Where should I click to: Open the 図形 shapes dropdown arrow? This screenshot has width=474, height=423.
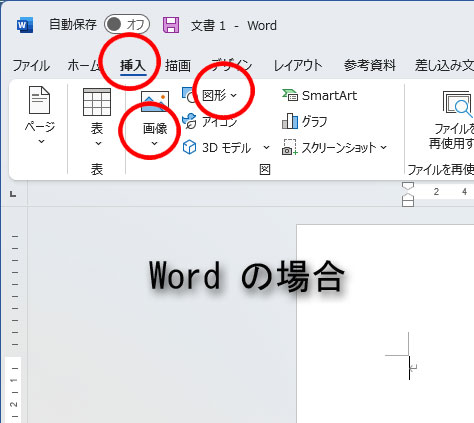234,96
